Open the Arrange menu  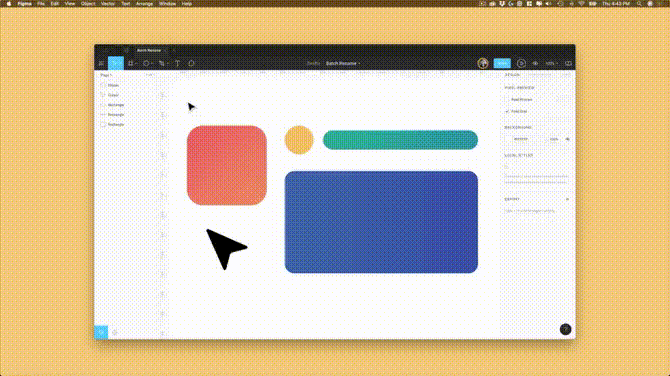point(144,3)
